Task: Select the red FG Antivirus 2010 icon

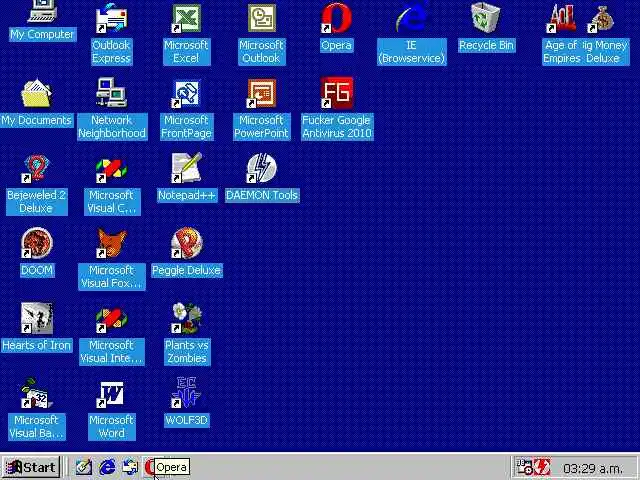Action: 337,93
